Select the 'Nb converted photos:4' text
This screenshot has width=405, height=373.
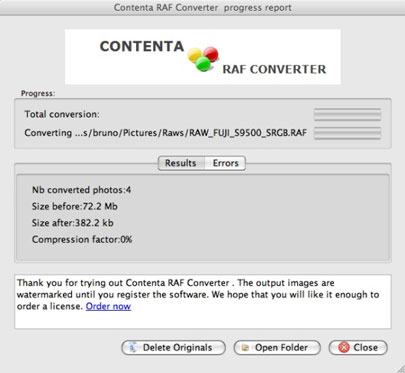point(81,190)
